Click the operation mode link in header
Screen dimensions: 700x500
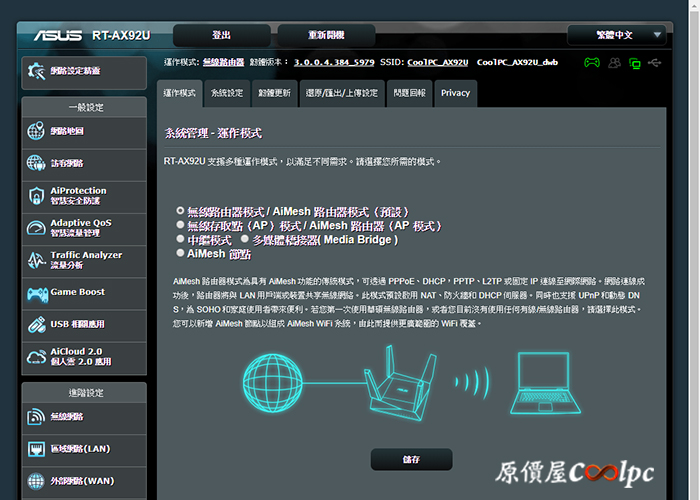223,62
